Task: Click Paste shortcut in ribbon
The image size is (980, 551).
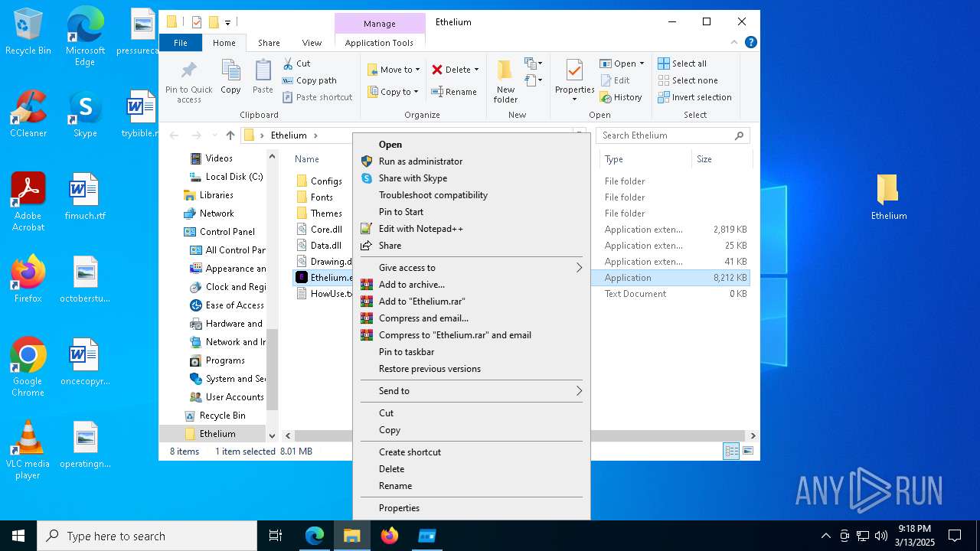Action: coord(318,97)
